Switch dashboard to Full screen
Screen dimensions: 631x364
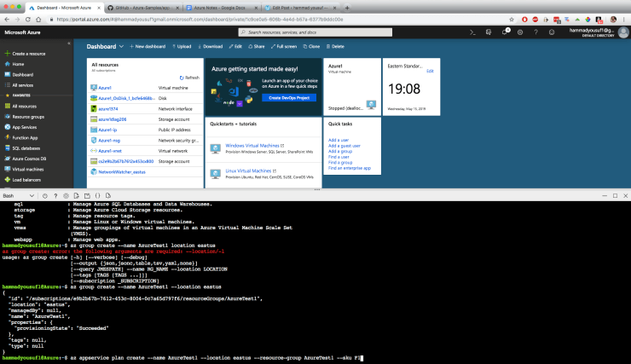[x=284, y=47]
